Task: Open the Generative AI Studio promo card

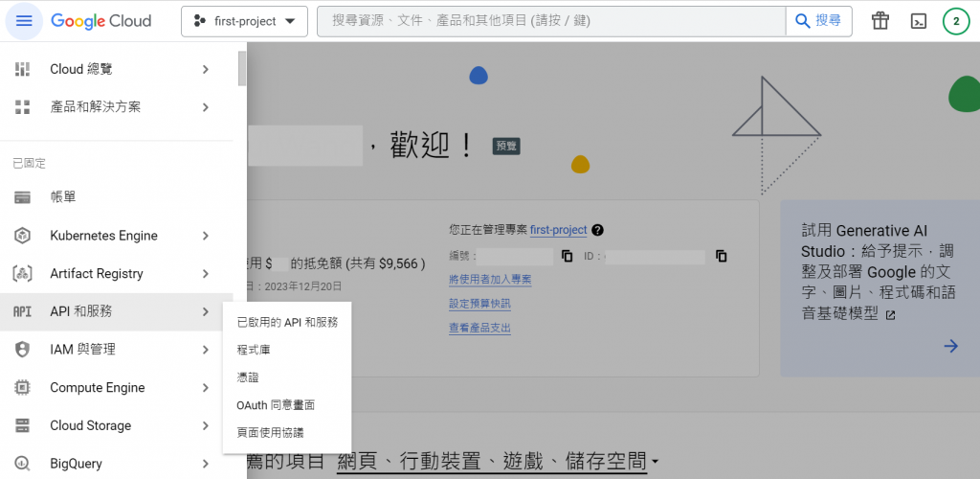Action: pos(880,287)
